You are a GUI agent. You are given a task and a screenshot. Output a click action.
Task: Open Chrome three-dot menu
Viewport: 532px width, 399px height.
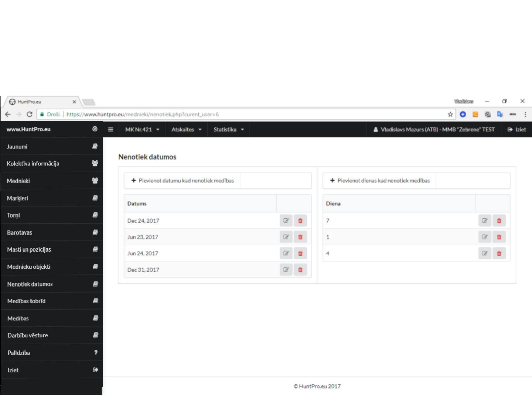click(525, 115)
